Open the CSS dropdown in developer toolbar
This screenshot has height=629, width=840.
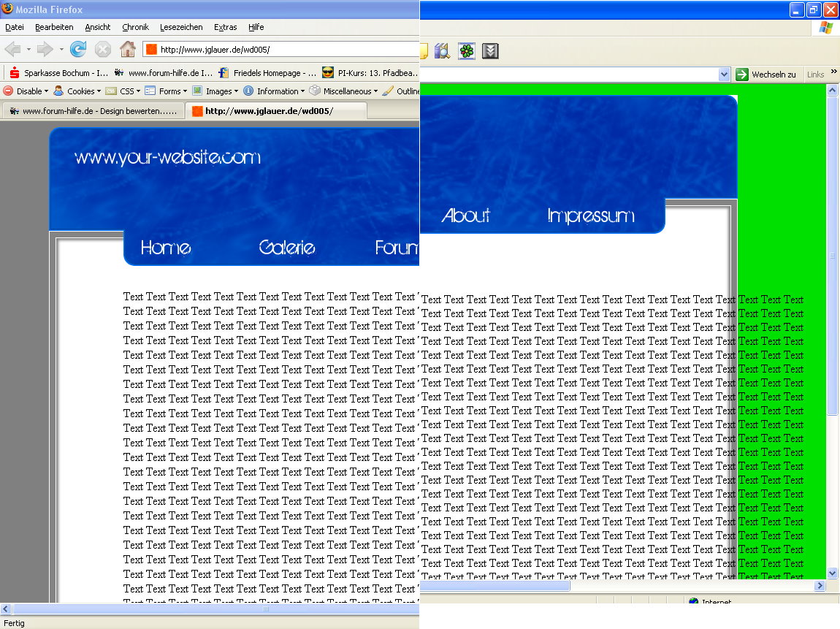click(x=123, y=91)
